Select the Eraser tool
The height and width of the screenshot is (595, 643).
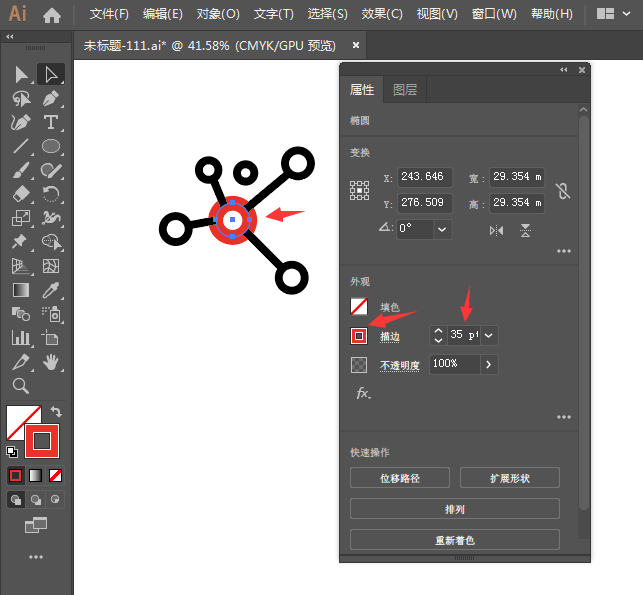(21, 194)
